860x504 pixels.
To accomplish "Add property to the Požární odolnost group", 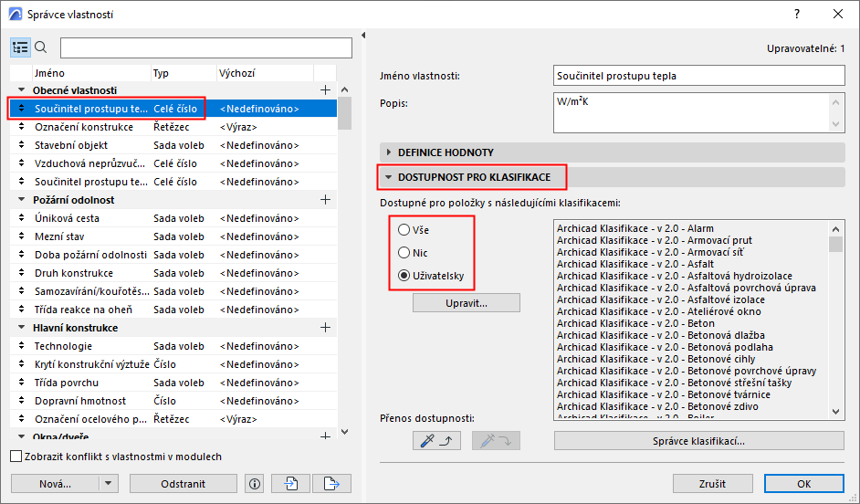I will point(326,200).
